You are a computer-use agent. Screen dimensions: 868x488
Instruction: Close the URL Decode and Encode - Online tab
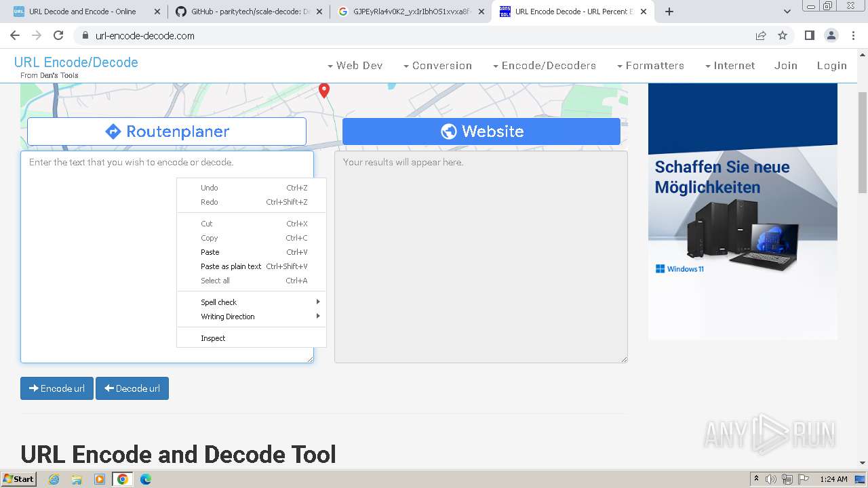(x=157, y=12)
